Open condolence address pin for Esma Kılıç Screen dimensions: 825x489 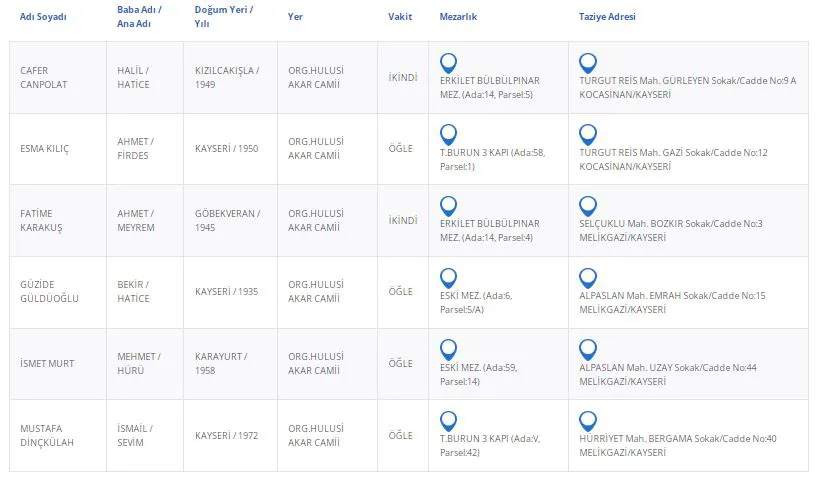pyautogui.click(x=588, y=134)
